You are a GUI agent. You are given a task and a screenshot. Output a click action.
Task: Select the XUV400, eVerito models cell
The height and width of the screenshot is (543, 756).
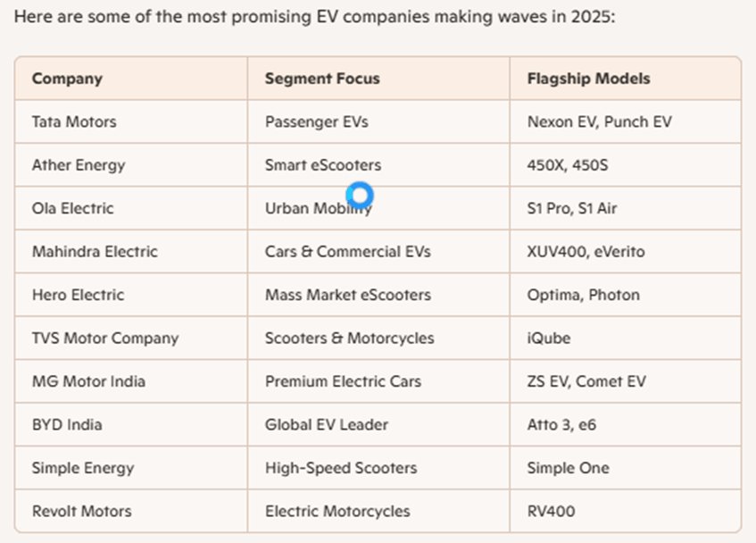tap(586, 252)
